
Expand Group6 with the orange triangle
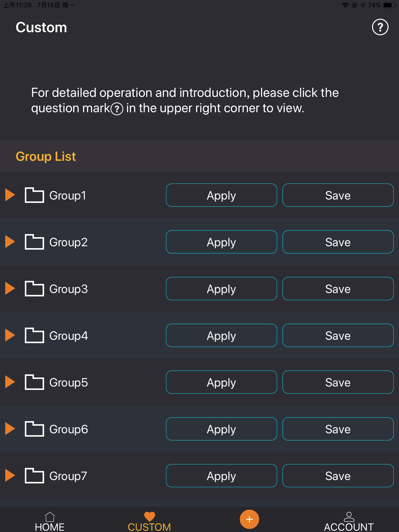10,429
